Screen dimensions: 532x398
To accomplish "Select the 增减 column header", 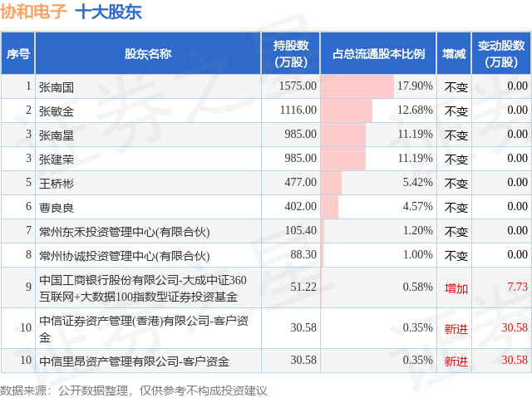I will click(454, 53).
